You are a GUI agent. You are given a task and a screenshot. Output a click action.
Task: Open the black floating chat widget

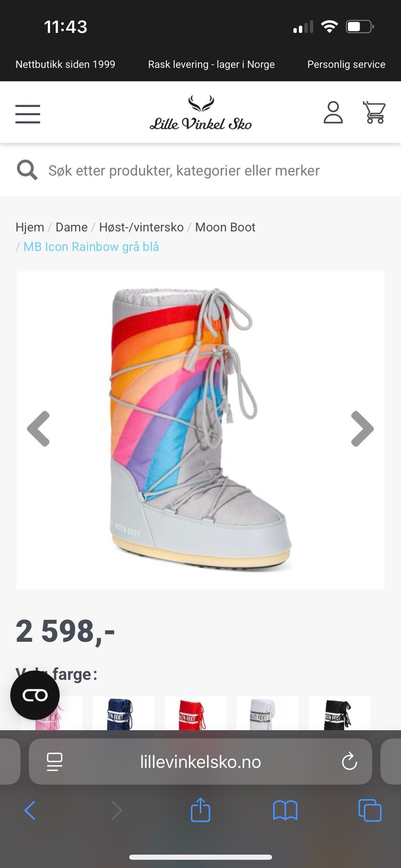pos(35,695)
